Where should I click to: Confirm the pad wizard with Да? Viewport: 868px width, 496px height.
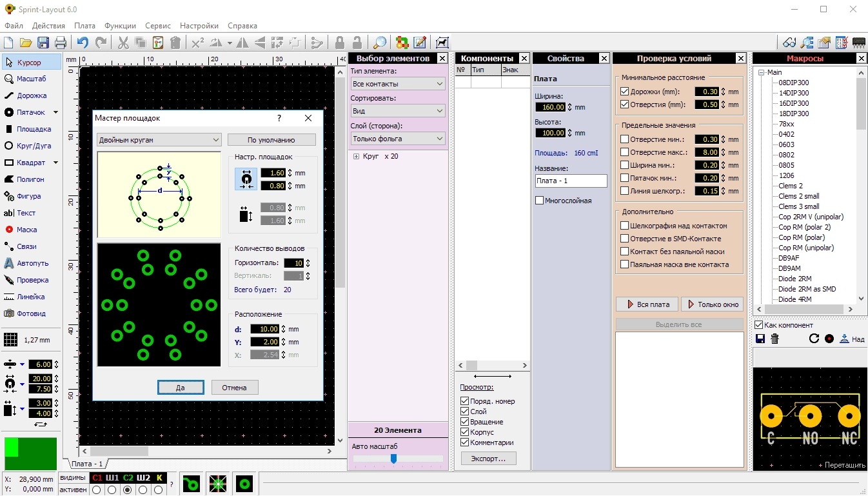tap(181, 387)
